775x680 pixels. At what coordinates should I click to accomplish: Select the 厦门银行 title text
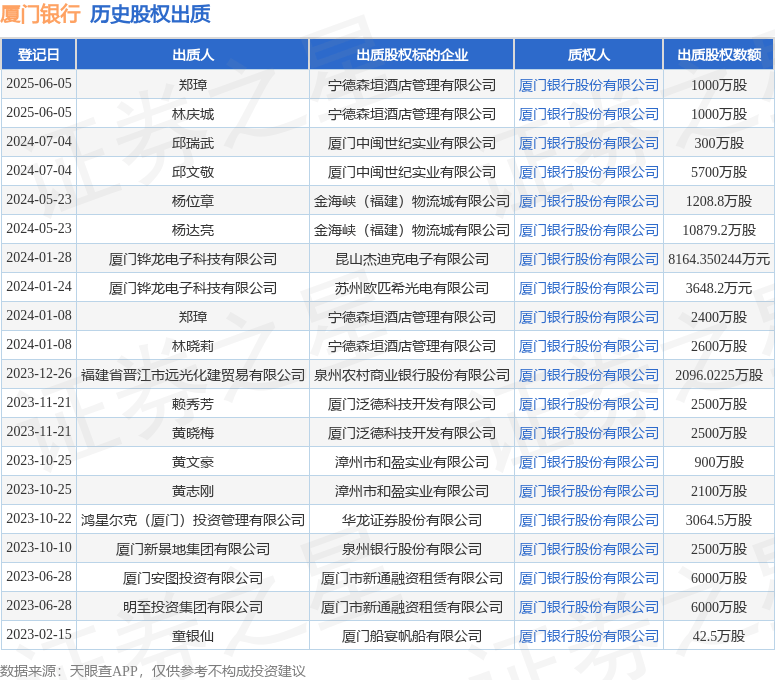(41, 14)
